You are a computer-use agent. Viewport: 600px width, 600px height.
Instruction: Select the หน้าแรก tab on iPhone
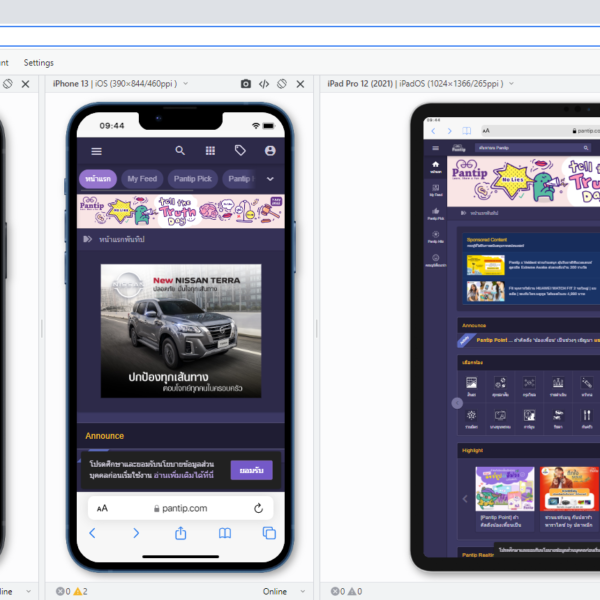coord(98,179)
